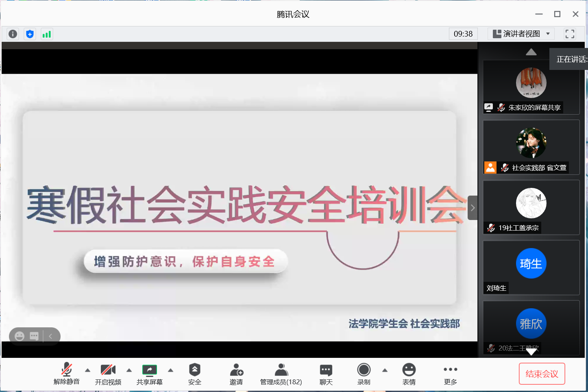Open the 演讲者视图 view dropdown
The height and width of the screenshot is (392, 588).
pos(521,34)
